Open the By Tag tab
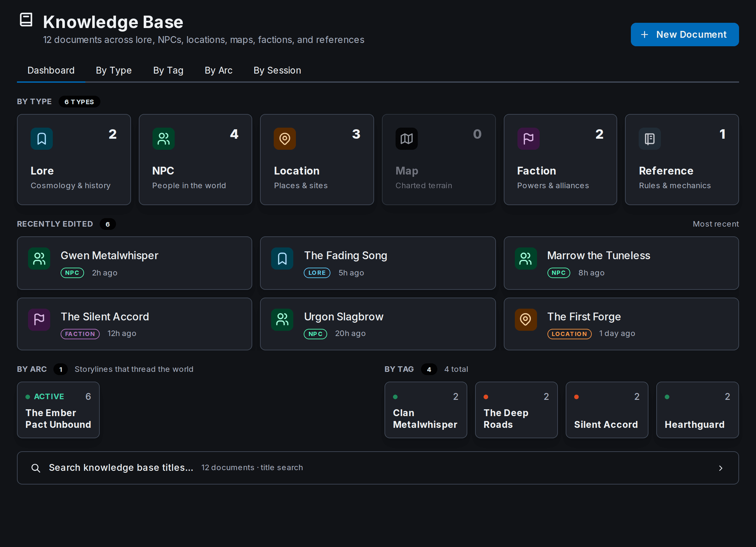 pyautogui.click(x=168, y=70)
